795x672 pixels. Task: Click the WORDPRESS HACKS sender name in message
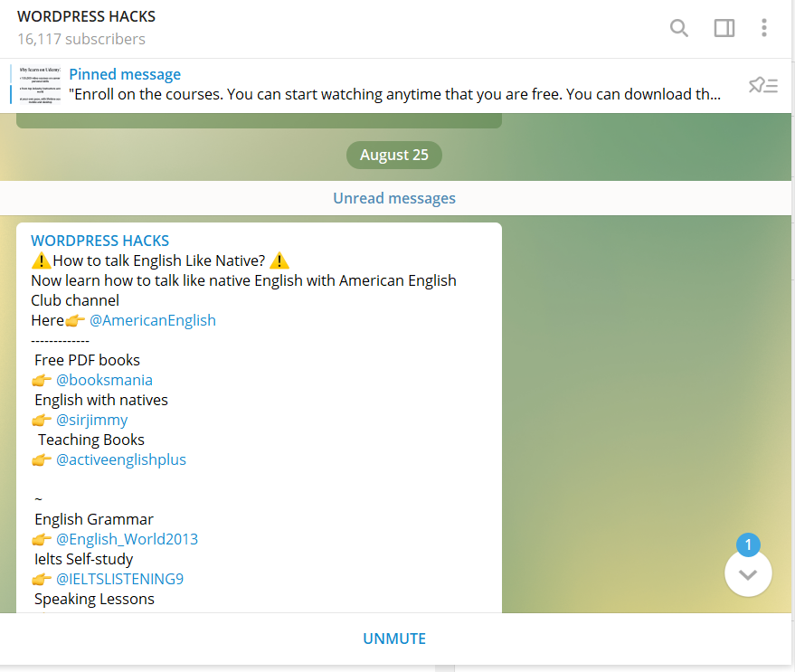99,241
